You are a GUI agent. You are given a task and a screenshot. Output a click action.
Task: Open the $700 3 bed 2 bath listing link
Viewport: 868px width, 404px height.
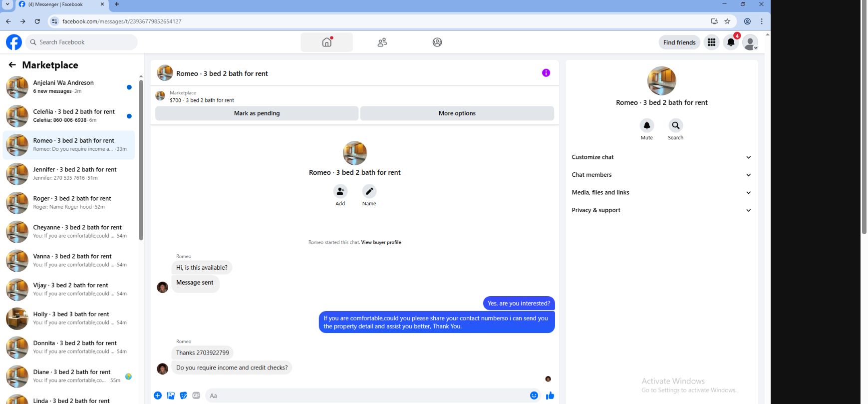[202, 100]
